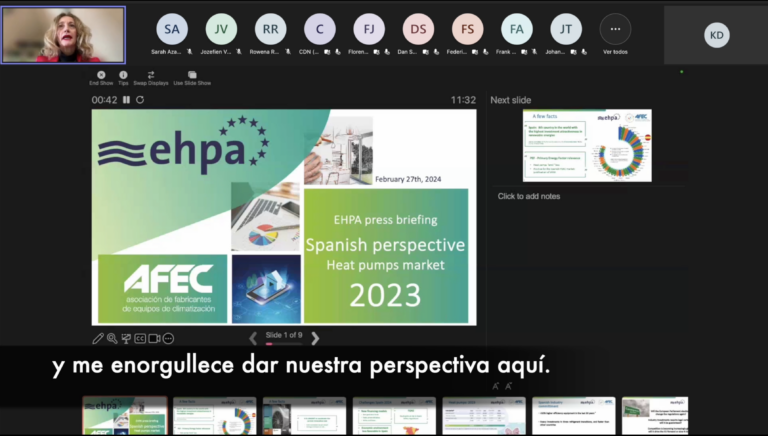Screen dimensions: 768x436
Task: Click the End Show icon
Action: [x=101, y=75]
